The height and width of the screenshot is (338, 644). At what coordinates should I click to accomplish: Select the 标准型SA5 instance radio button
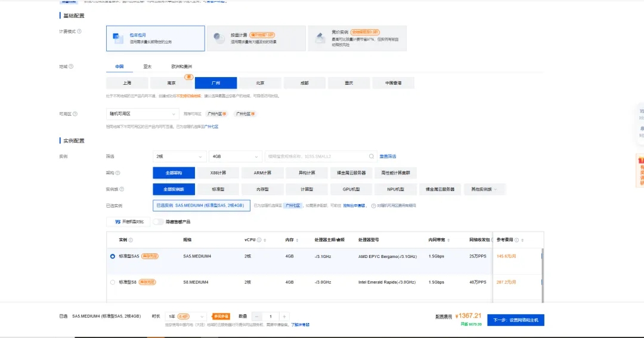pyautogui.click(x=113, y=256)
